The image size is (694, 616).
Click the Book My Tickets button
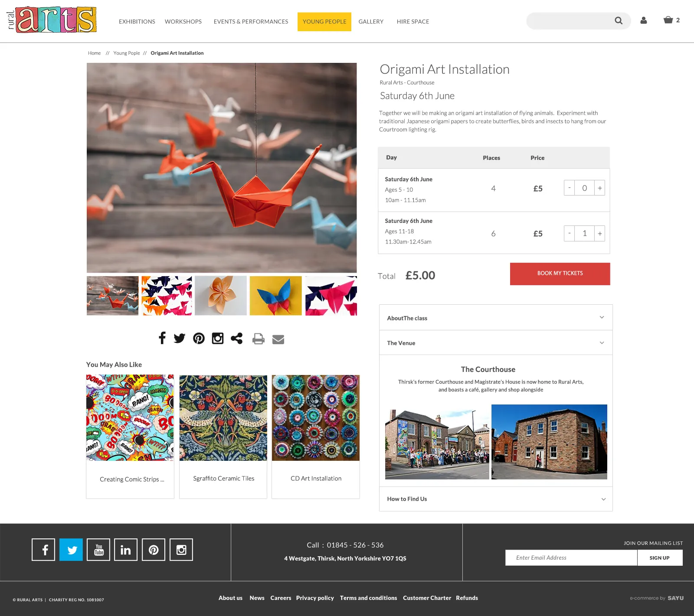tap(560, 274)
